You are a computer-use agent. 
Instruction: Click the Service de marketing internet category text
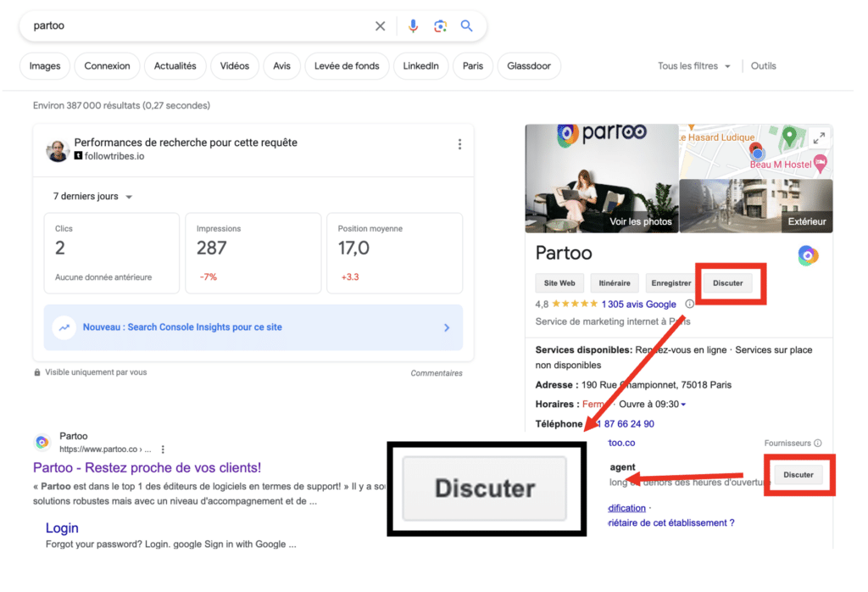pyautogui.click(x=613, y=321)
